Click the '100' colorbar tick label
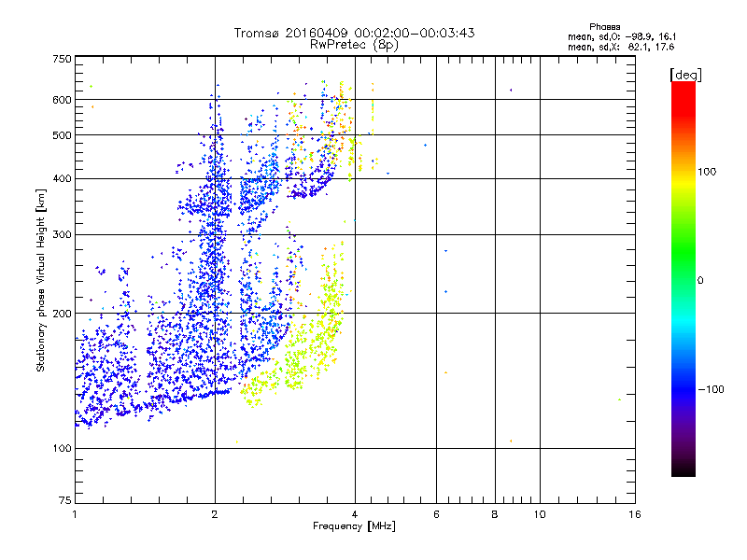This screenshot has width=747, height=560. pos(707,172)
